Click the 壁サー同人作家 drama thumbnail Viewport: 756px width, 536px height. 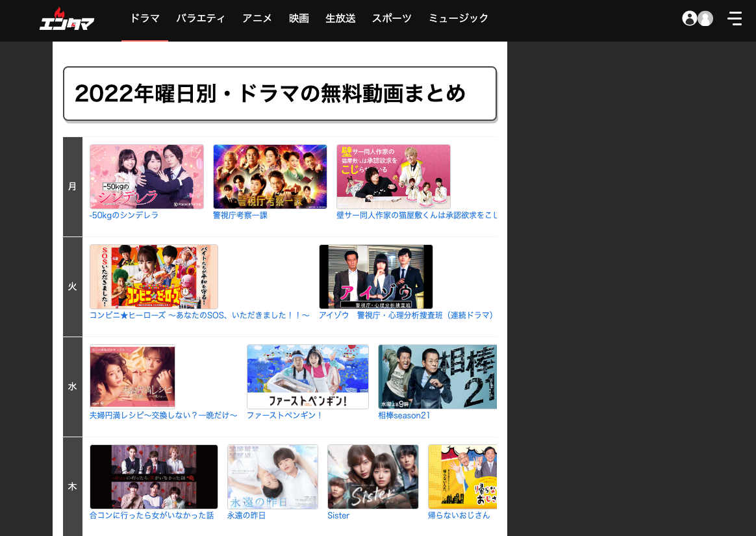pyautogui.click(x=394, y=177)
